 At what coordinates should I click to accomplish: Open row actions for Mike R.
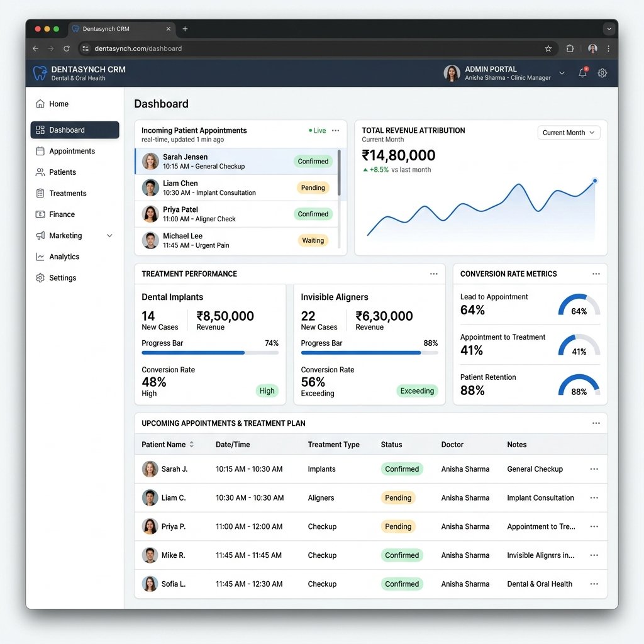point(594,555)
